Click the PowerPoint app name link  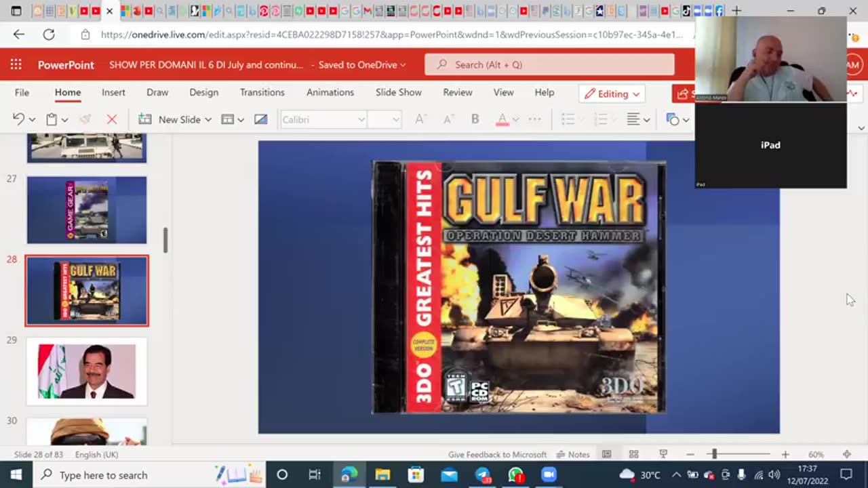coord(66,65)
